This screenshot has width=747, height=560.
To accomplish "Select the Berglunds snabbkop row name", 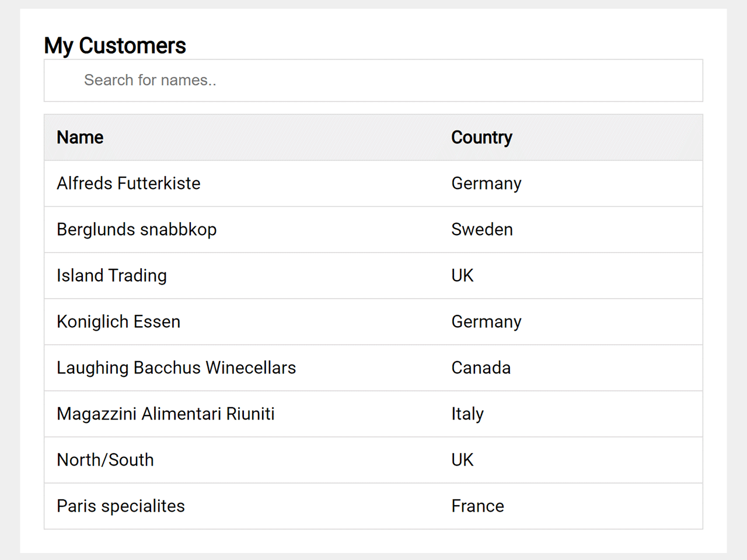I will pos(137,230).
